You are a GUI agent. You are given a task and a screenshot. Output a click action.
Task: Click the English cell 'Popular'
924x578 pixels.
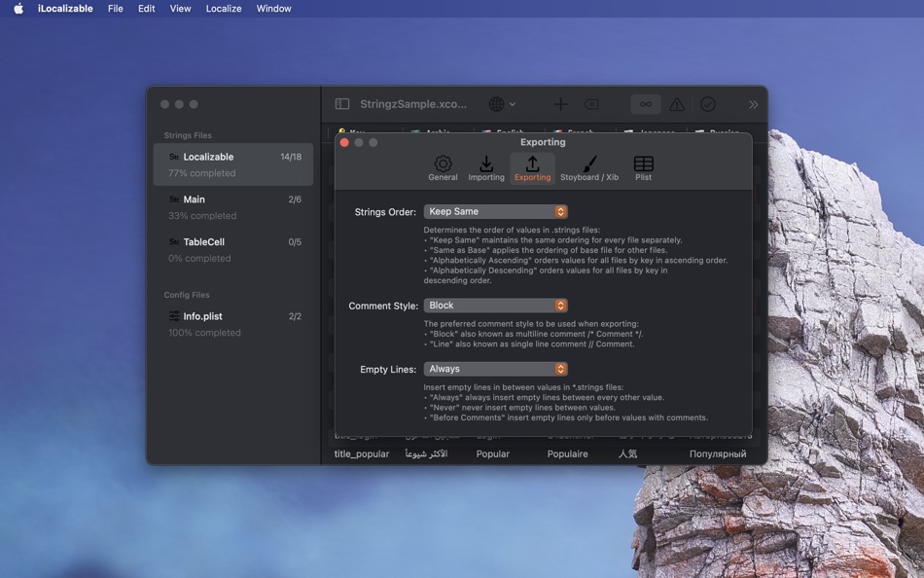click(x=493, y=453)
